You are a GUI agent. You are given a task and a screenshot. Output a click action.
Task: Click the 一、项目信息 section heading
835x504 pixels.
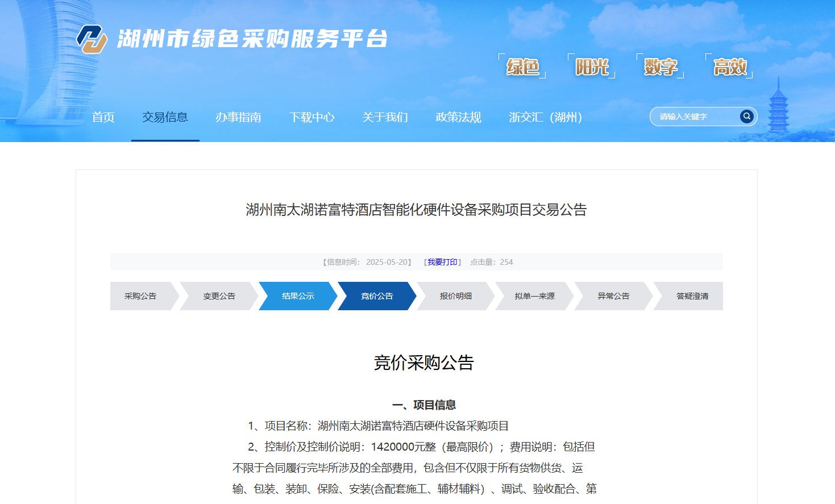click(423, 405)
